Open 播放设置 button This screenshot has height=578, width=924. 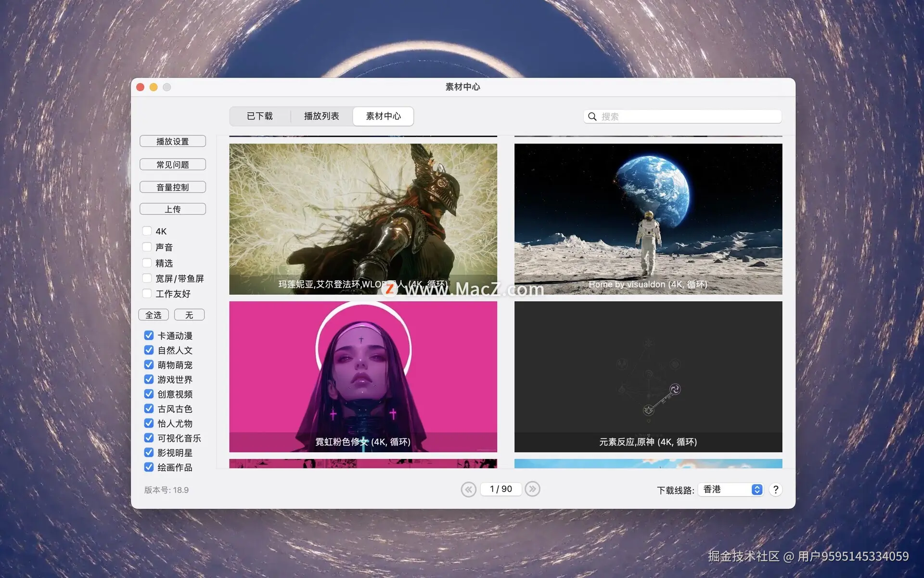tap(173, 141)
